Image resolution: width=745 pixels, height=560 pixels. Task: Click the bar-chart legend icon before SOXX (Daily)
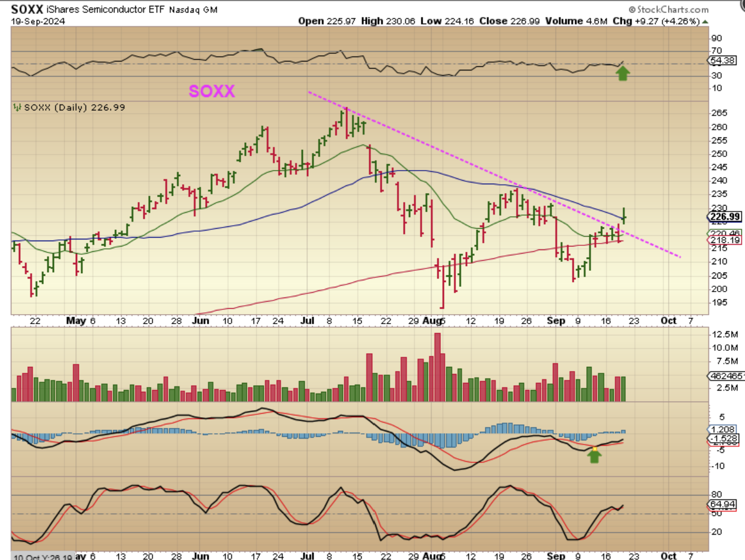click(16, 108)
